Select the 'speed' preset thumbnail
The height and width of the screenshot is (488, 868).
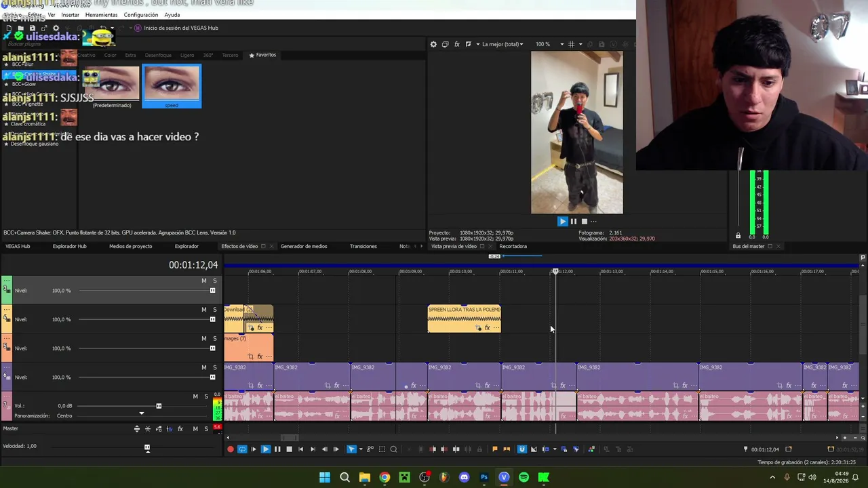coord(172,86)
